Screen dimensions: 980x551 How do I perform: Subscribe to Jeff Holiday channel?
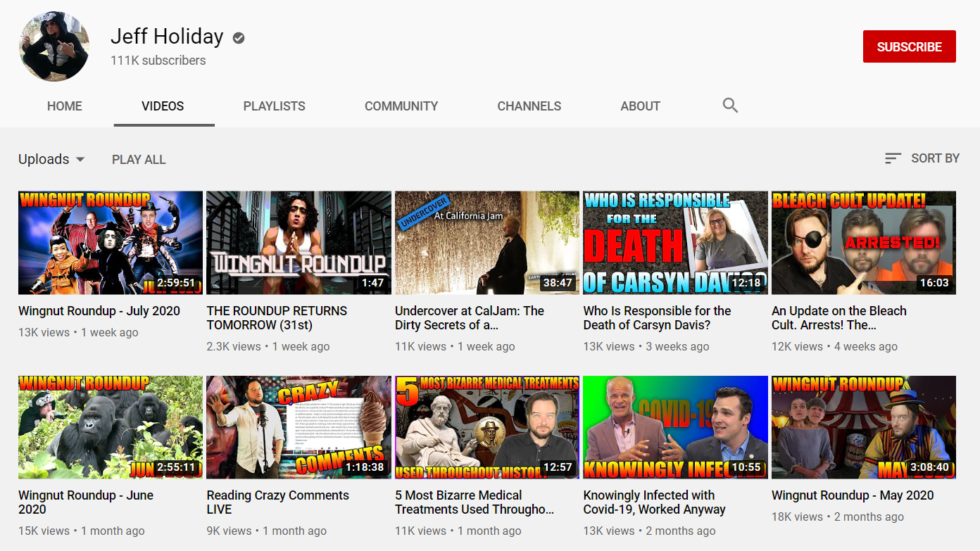(x=910, y=46)
